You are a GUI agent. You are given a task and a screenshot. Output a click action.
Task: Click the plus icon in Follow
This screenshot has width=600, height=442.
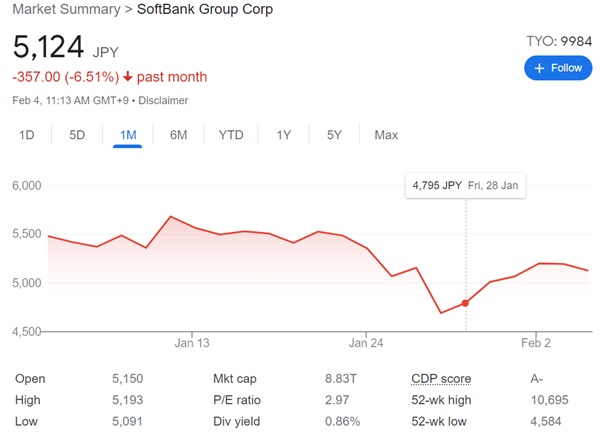[x=539, y=68]
